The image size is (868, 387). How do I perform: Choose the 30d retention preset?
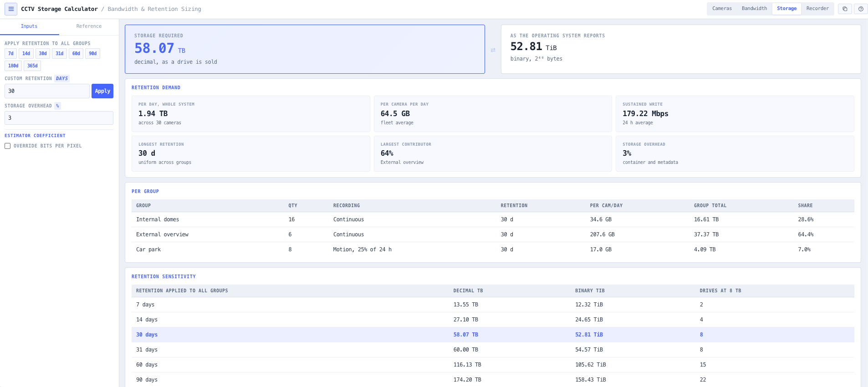click(x=43, y=54)
